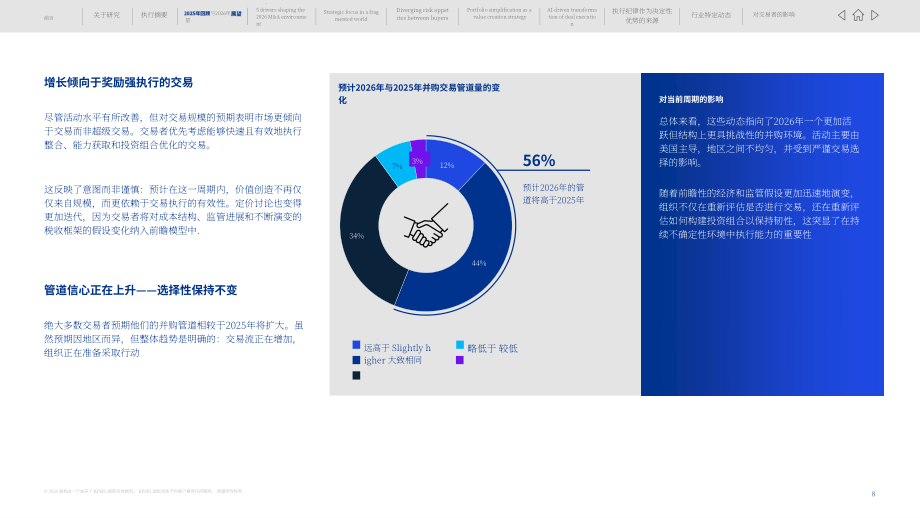Click dark blue legend swatch for 大致相同
This screenshot has height=518, width=920.
356,360
